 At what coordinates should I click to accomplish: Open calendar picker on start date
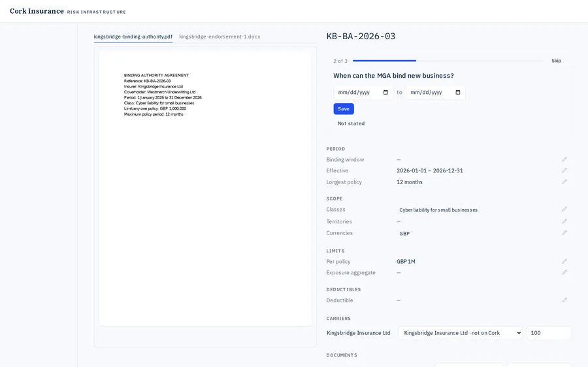[385, 92]
